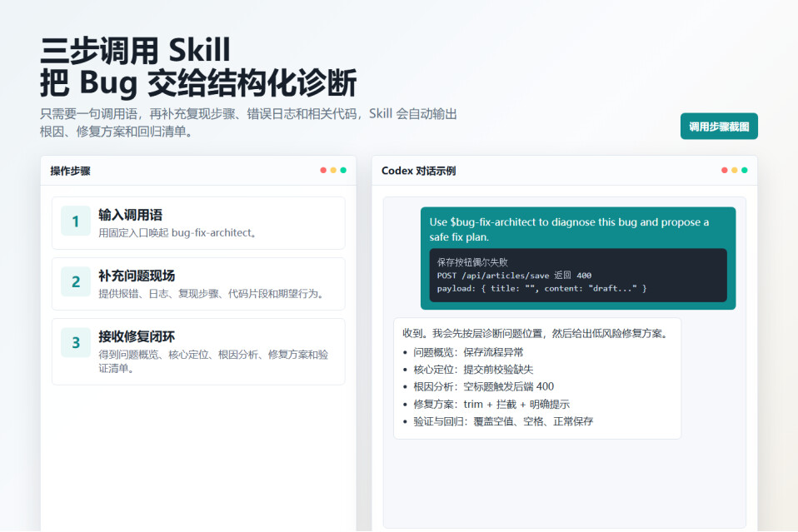
Task: Click the 操作步骤 panel title
Action: coord(70,171)
